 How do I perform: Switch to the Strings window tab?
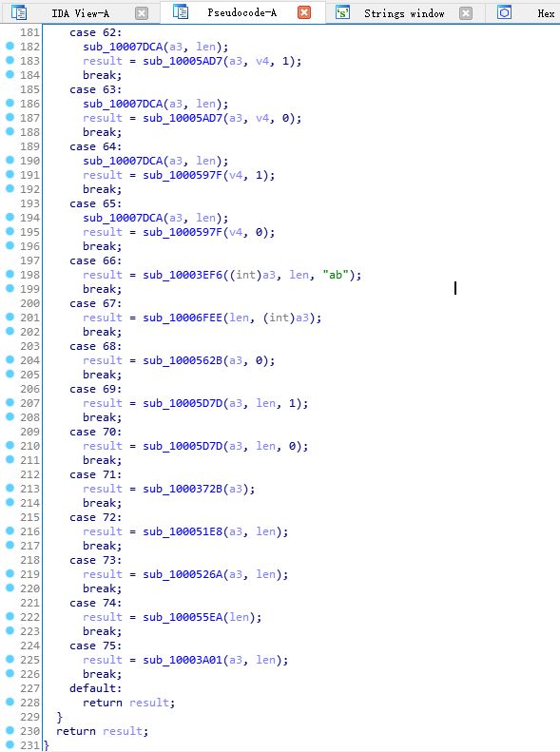pos(404,13)
